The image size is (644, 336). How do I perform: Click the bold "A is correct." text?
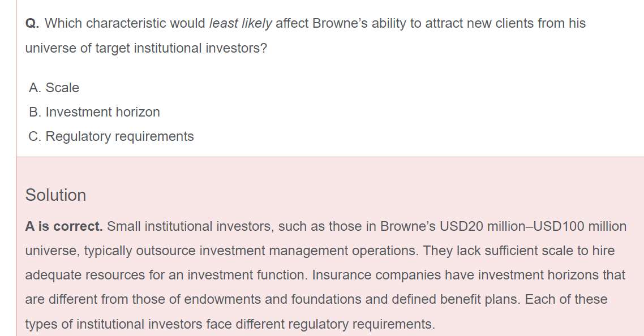pyautogui.click(x=64, y=226)
